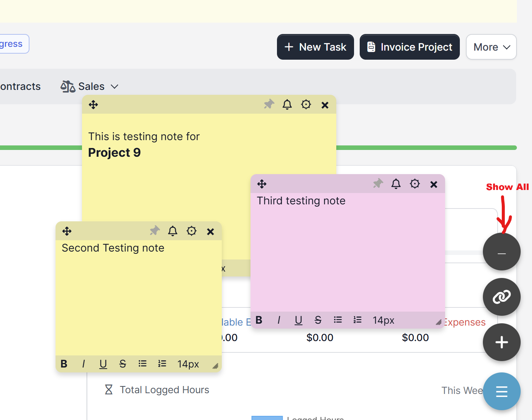The image size is (532, 420).
Task: Click the Invoice Project button
Action: click(410, 47)
